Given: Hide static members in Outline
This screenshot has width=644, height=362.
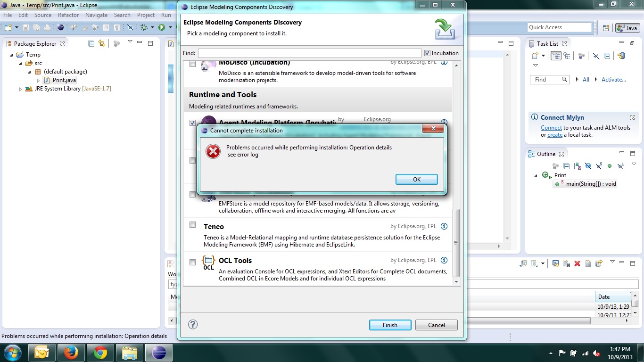Looking at the screenshot, I should [599, 166].
